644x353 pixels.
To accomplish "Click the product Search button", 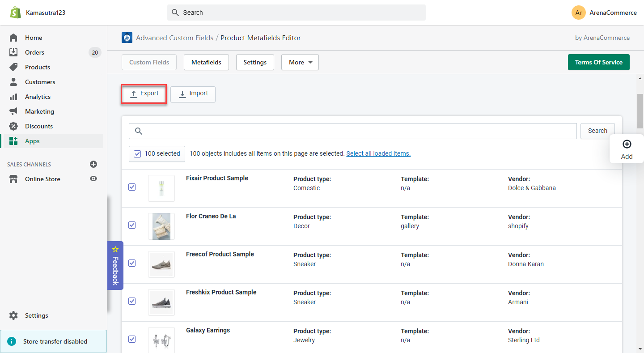I will [597, 131].
